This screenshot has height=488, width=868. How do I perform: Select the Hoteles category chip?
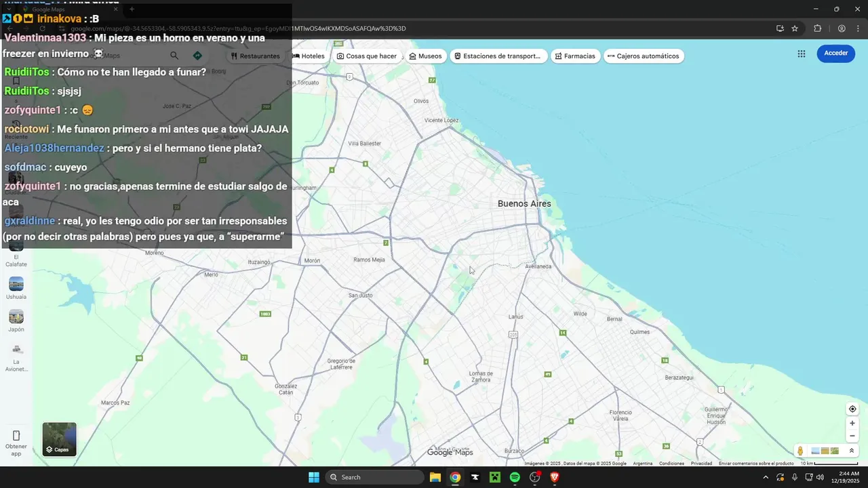[309, 56]
